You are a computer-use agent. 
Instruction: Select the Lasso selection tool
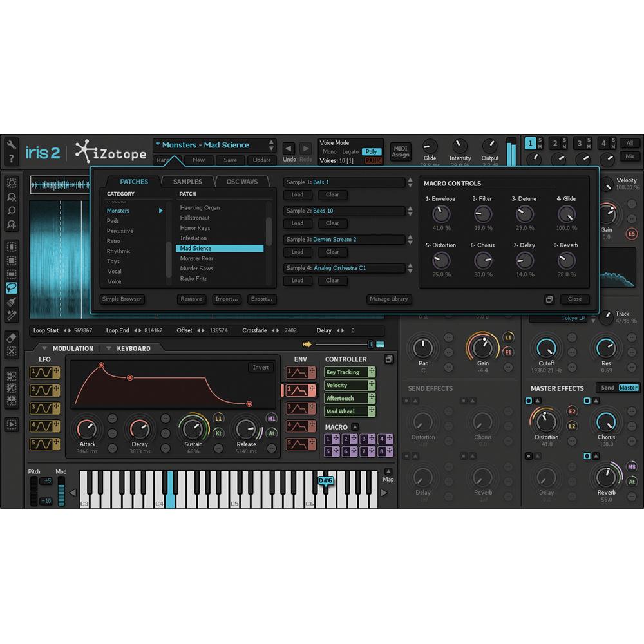12,288
